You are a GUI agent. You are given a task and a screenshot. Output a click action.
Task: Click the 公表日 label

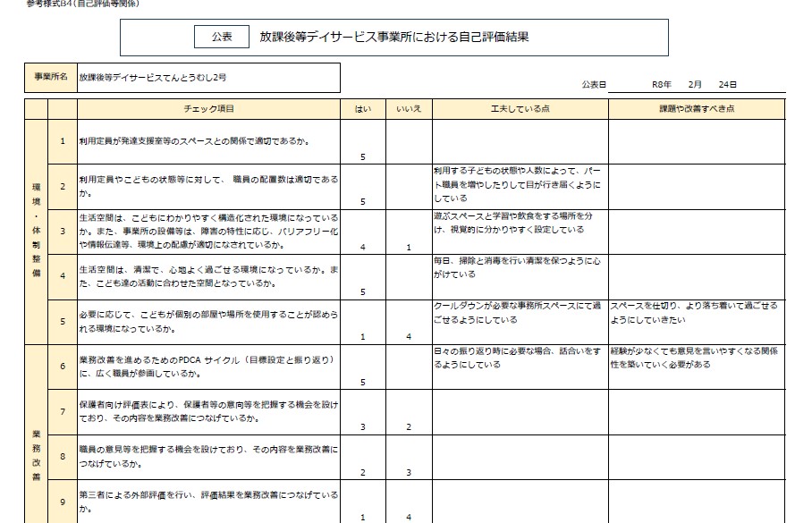coord(593,84)
